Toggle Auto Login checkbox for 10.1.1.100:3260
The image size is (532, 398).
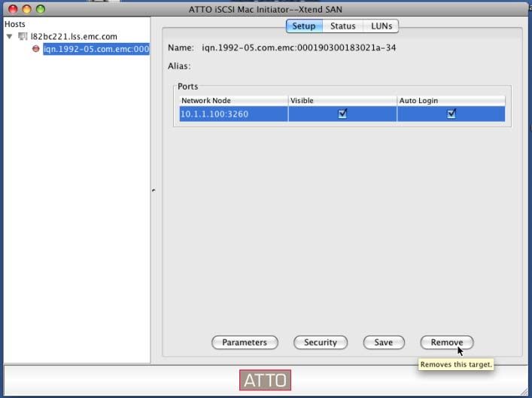[x=451, y=114]
